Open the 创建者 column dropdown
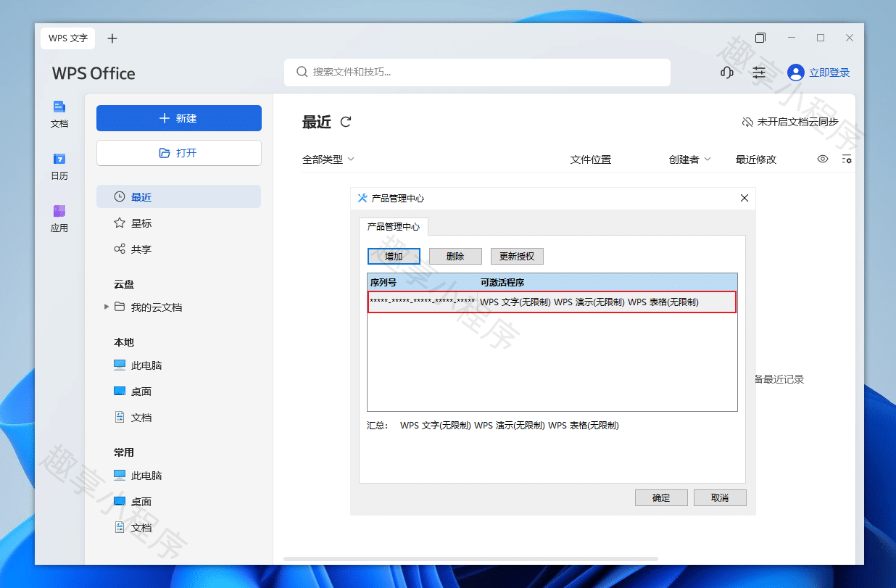Screen dimensions: 896x588 689,160
